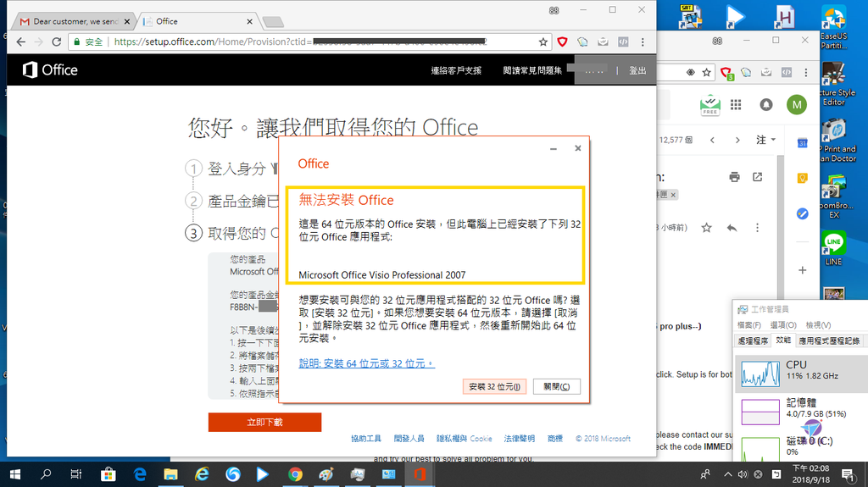The width and height of the screenshot is (868, 487).
Task: Open the red shield extension in Office window
Action: pyautogui.click(x=563, y=42)
